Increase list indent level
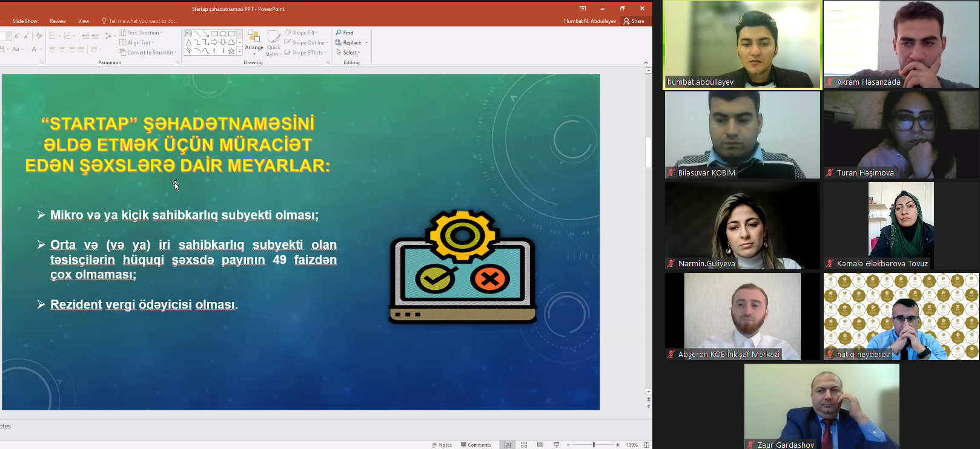980x449 pixels. pyautogui.click(x=94, y=36)
